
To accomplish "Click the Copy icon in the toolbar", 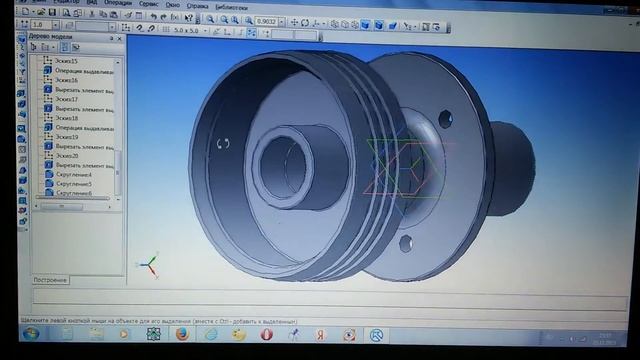I will pos(103,14).
